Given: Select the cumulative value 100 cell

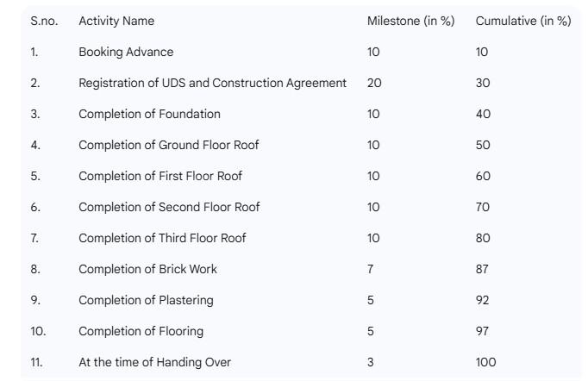Looking at the screenshot, I should point(485,362).
